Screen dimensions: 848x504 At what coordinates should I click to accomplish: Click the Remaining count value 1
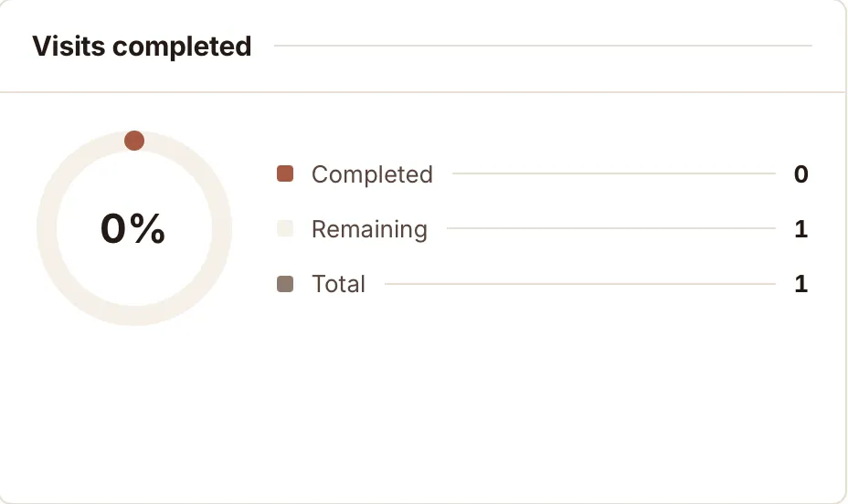click(801, 229)
